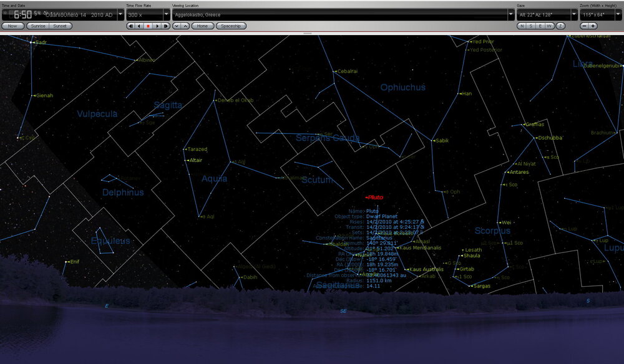624x364 pixels.
Task: Set time to Now
Action: (12, 26)
